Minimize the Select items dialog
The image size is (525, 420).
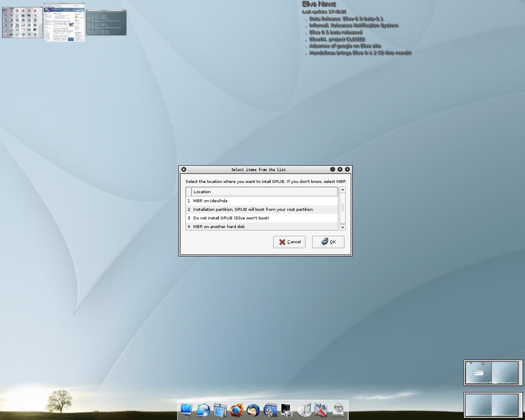333,169
